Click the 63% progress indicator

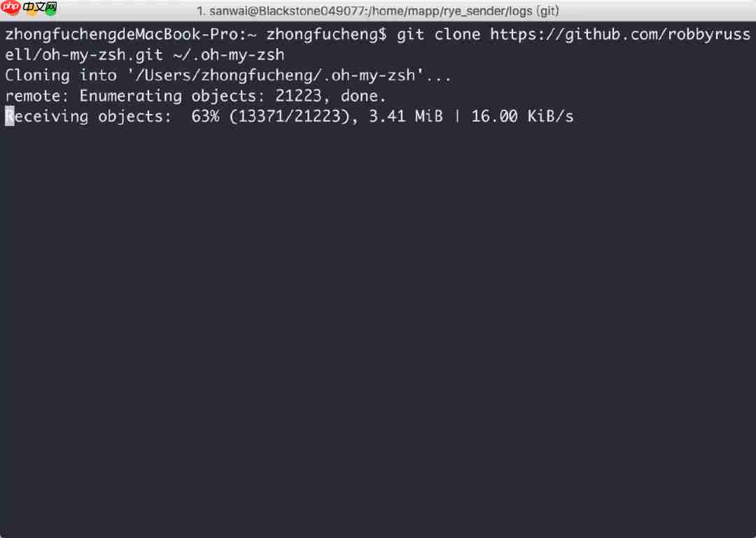tap(205, 117)
